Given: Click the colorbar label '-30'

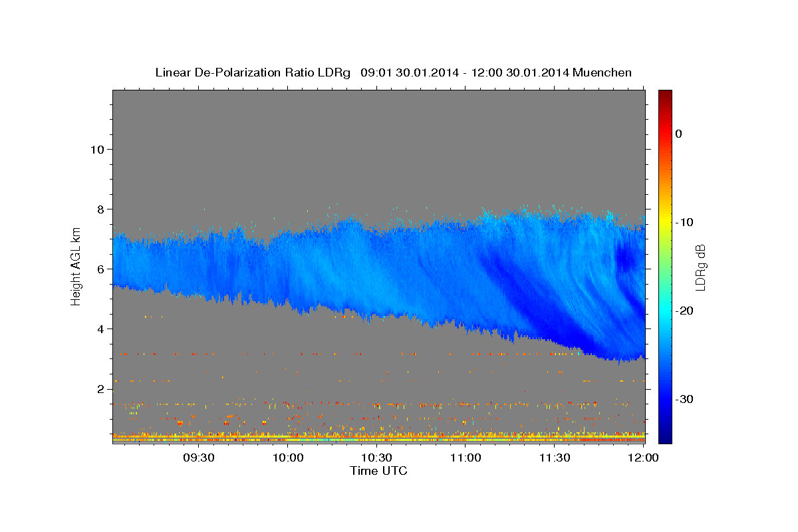Looking at the screenshot, I should (684, 399).
